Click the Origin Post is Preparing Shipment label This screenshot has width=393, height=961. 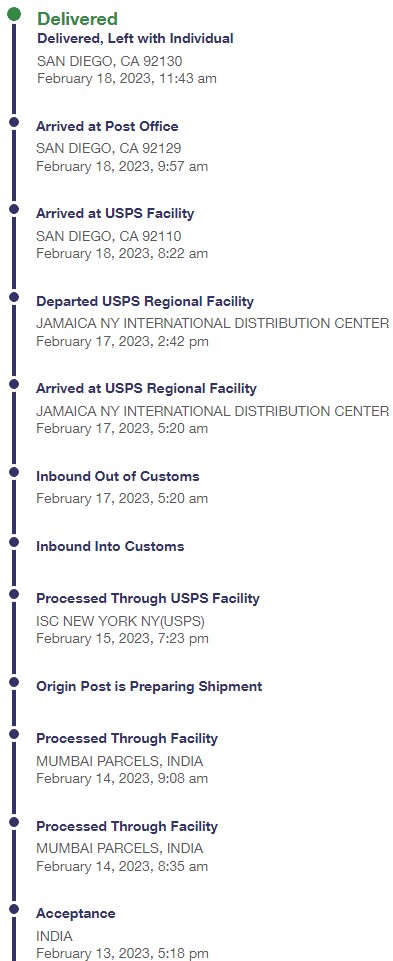(x=149, y=686)
